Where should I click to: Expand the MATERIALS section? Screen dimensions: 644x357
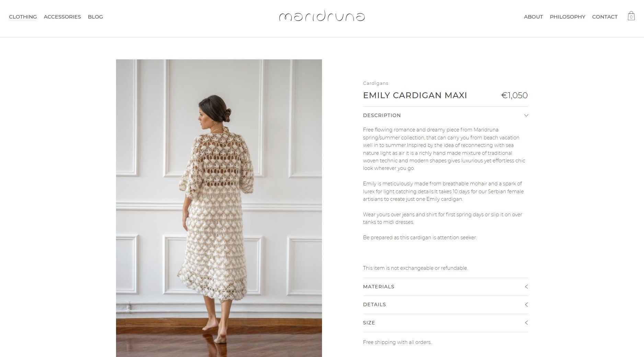(445, 287)
